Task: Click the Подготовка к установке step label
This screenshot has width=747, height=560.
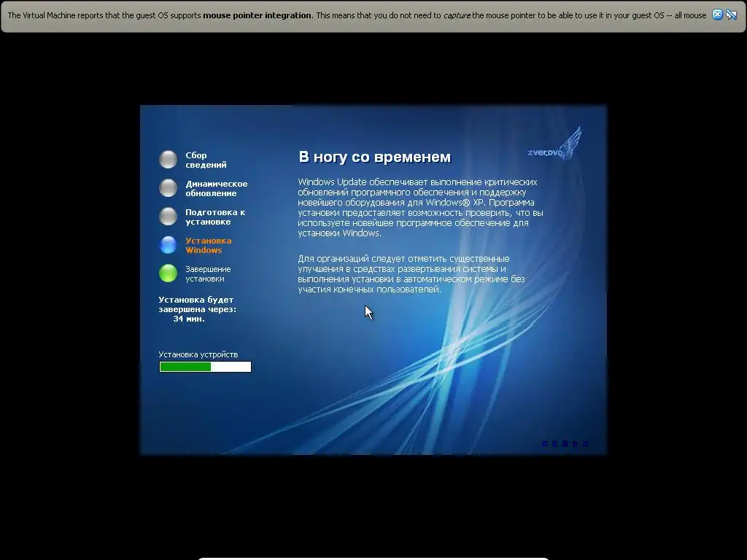Action: click(x=215, y=217)
